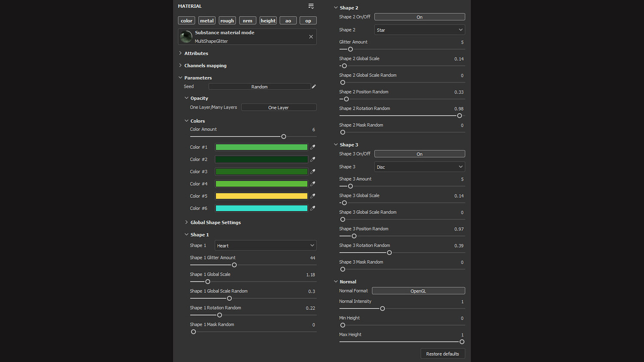This screenshot has height=362, width=644.
Task: Toggle the Shape 3 On/Off switch
Action: pos(419,154)
